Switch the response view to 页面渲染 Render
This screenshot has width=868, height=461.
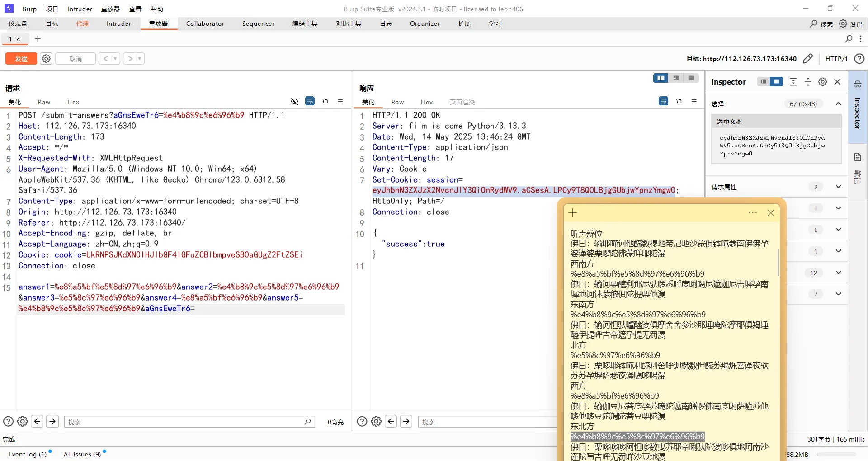[x=462, y=102]
